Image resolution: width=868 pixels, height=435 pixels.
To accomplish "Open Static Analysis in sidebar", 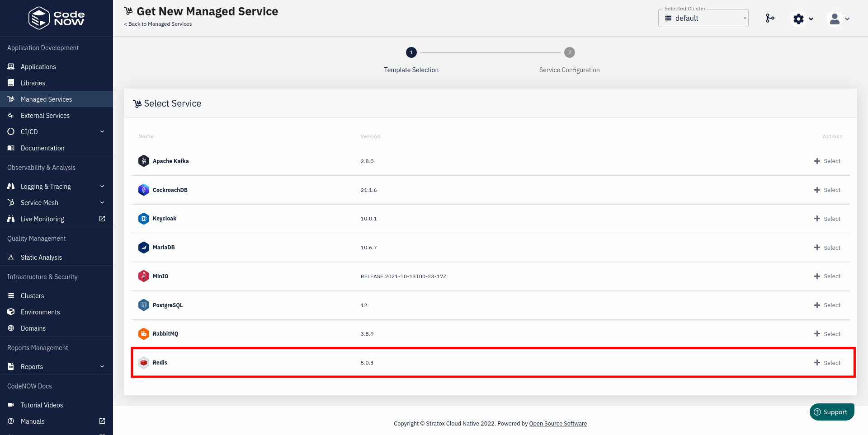I will tap(57, 257).
